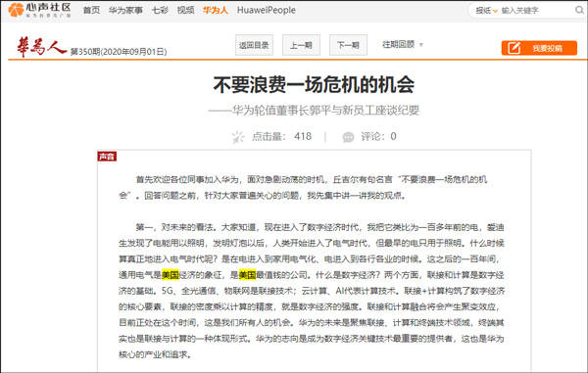The height and width of the screenshot is (373, 588).
Task: Open the 七彩 nav item
Action: click(160, 10)
